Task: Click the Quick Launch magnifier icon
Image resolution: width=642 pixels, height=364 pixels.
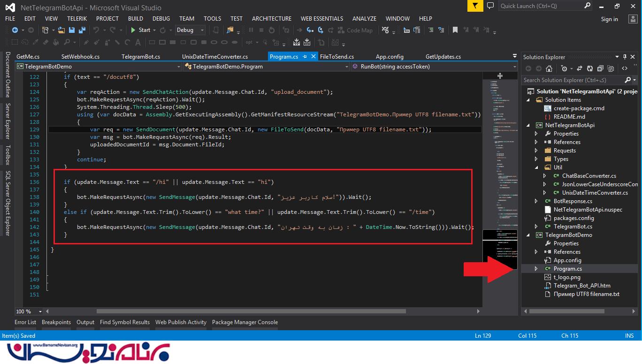Action: (588, 6)
